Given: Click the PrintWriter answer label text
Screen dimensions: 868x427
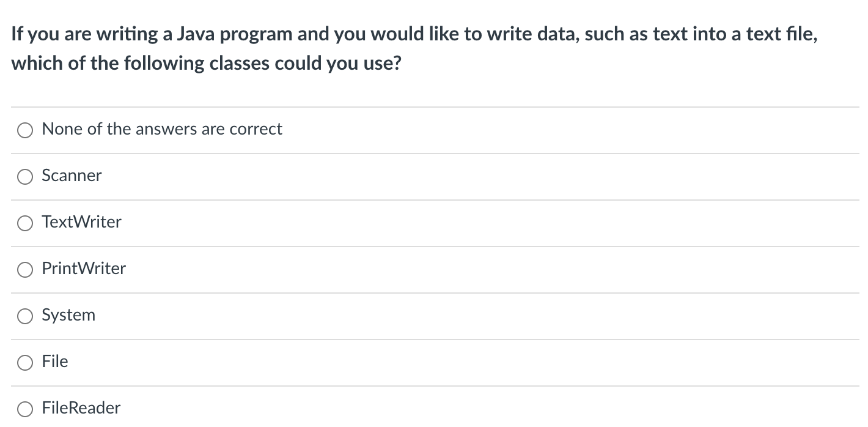Looking at the screenshot, I should [x=83, y=268].
